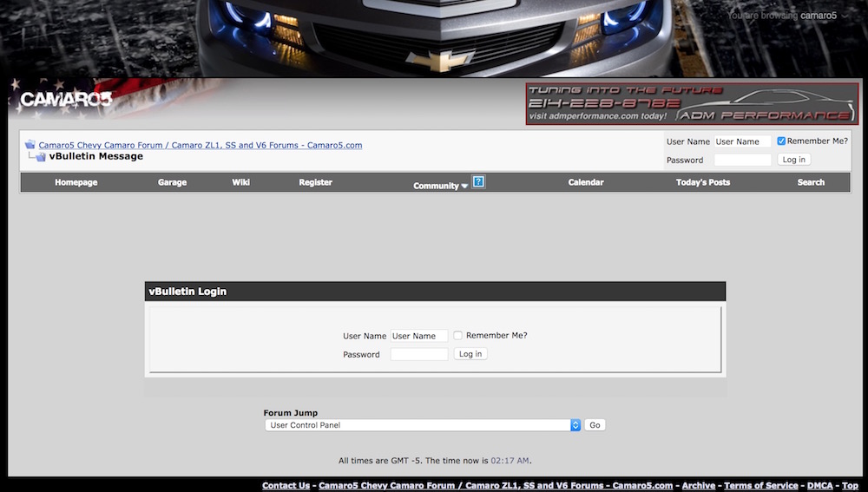This screenshot has height=492, width=868.
Task: Focus Password field in vBulletin Login
Action: 419,354
